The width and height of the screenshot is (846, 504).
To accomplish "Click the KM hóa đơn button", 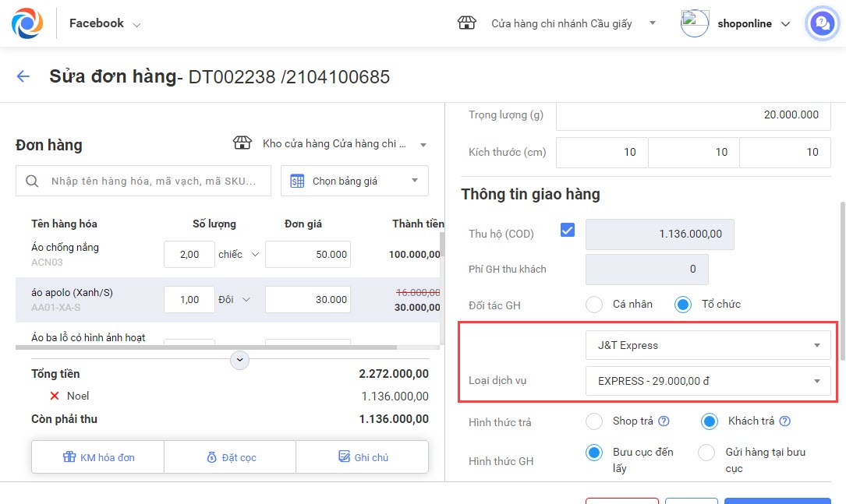I will pyautogui.click(x=98, y=457).
